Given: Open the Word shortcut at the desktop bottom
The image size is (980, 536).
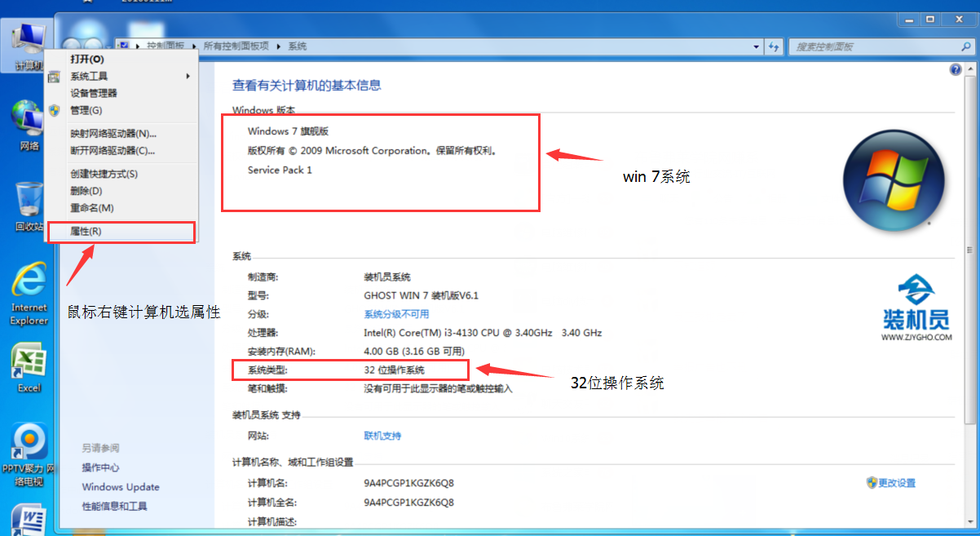Looking at the screenshot, I should pos(29,520).
